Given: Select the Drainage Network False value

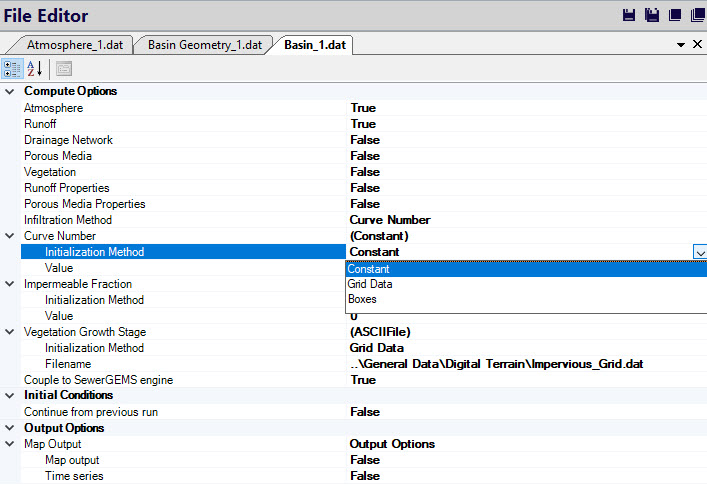Looking at the screenshot, I should point(365,140).
